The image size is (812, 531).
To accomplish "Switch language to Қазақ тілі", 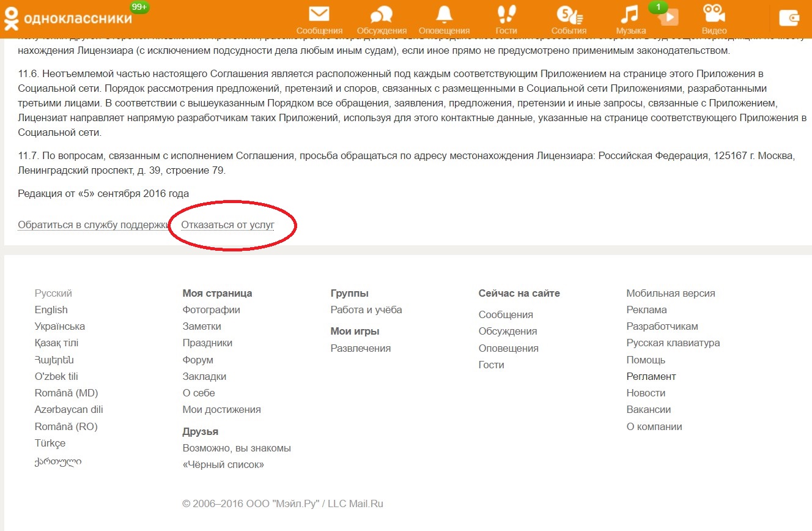I will point(57,343).
